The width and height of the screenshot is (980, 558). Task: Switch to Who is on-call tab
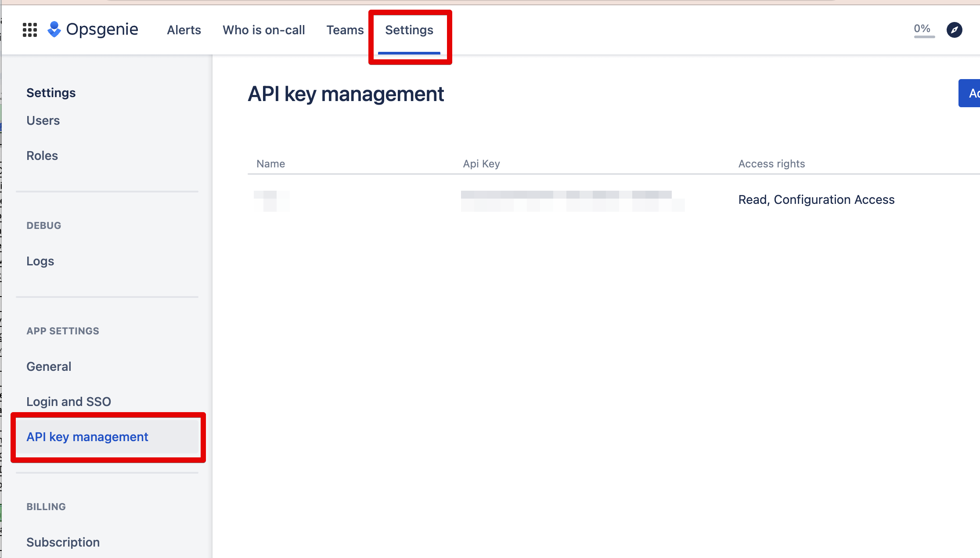coord(263,30)
